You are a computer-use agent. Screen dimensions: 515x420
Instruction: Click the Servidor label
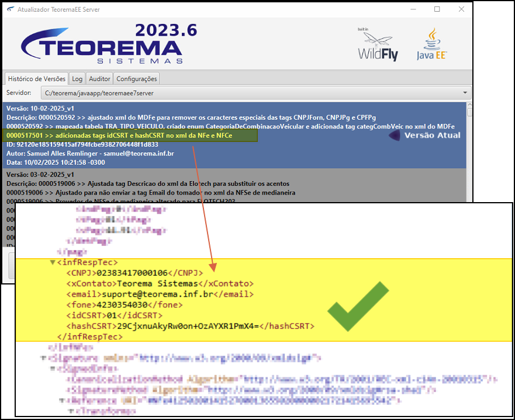coord(19,92)
